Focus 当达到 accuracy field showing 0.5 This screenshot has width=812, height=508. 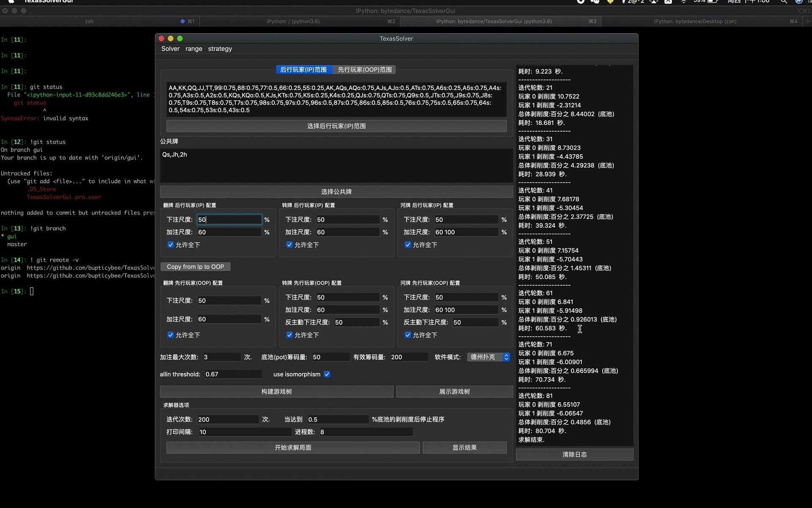pos(338,420)
